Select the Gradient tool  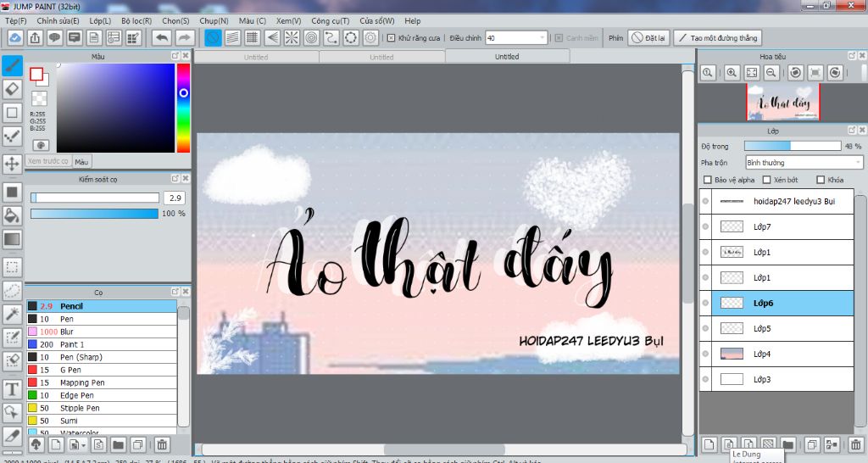pos(12,239)
